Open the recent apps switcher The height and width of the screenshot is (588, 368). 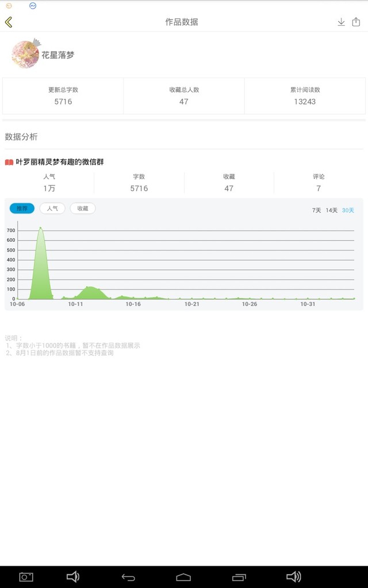tap(239, 577)
